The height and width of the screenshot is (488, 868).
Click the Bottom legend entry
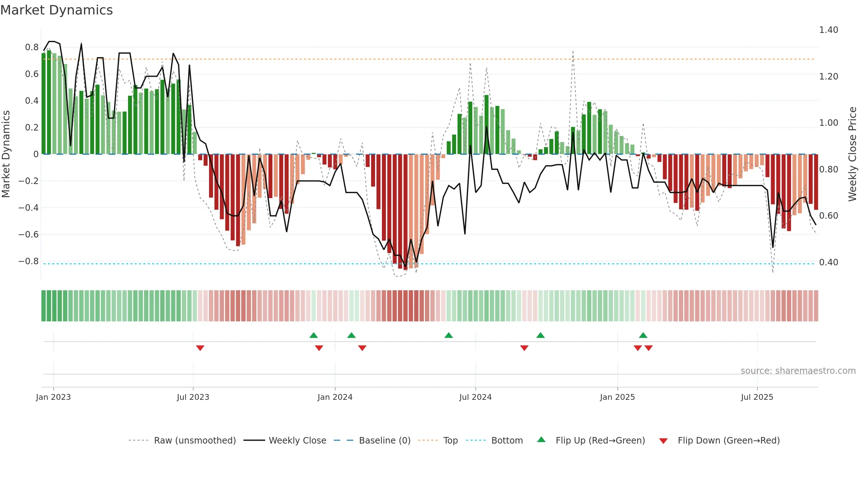point(494,440)
